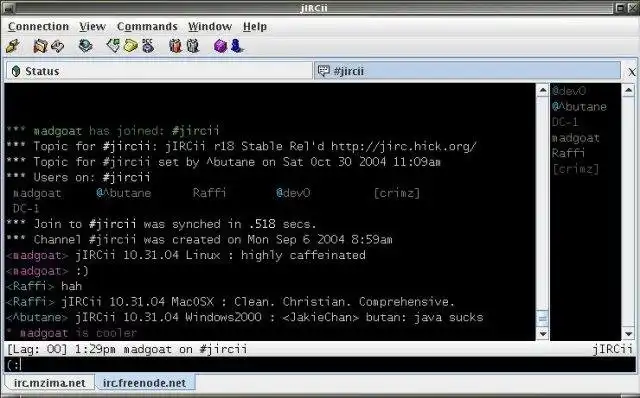The image size is (640, 398).
Task: Click the brown folder toolbar icon
Action: [40, 46]
